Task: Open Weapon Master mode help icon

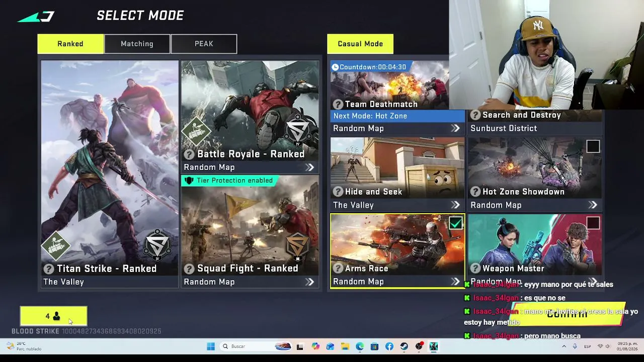Action: [x=475, y=268]
